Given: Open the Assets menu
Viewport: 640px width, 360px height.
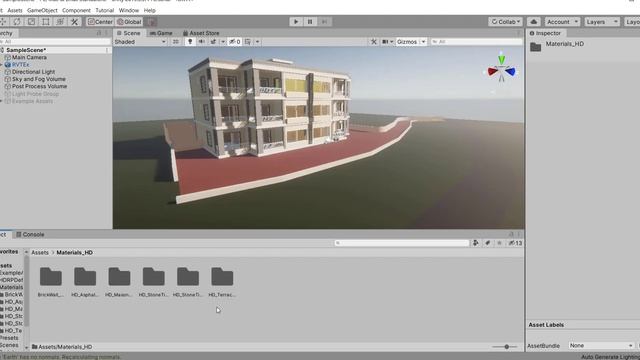Looking at the screenshot, I should click(15, 10).
